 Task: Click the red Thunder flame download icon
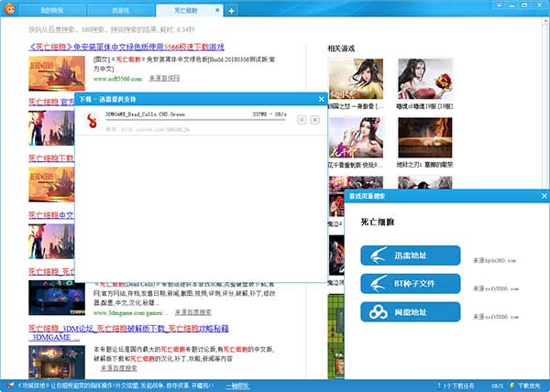coord(92,121)
